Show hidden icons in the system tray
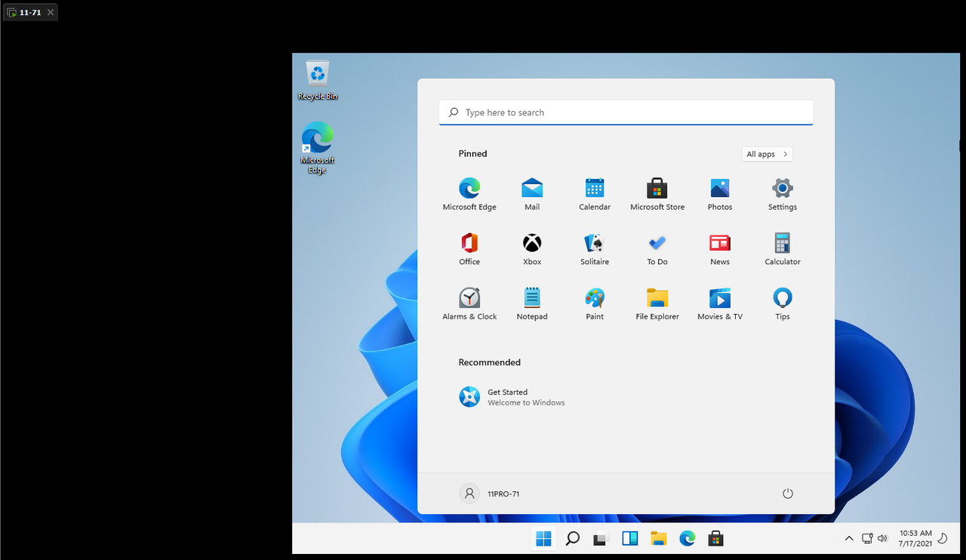Screen dimensions: 966x560 (849, 538)
